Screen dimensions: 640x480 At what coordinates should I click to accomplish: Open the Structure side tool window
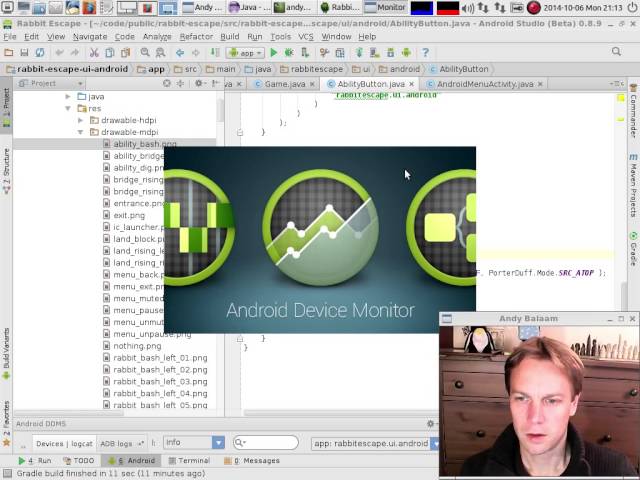pyautogui.click(x=6, y=171)
